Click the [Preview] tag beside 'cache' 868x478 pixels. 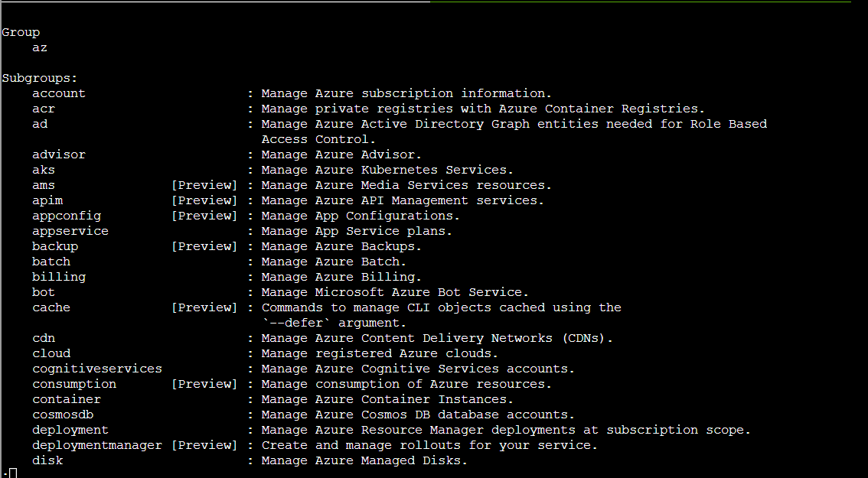pyautogui.click(x=204, y=307)
